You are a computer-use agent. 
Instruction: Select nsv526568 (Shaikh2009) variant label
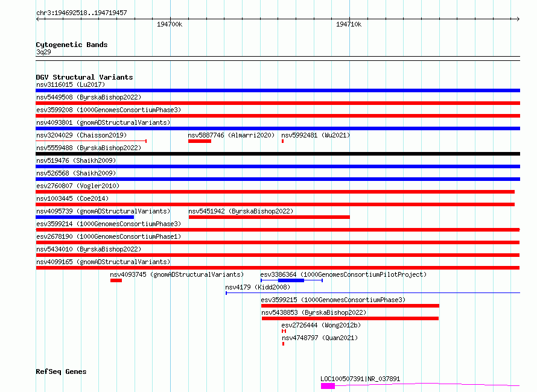click(x=76, y=173)
